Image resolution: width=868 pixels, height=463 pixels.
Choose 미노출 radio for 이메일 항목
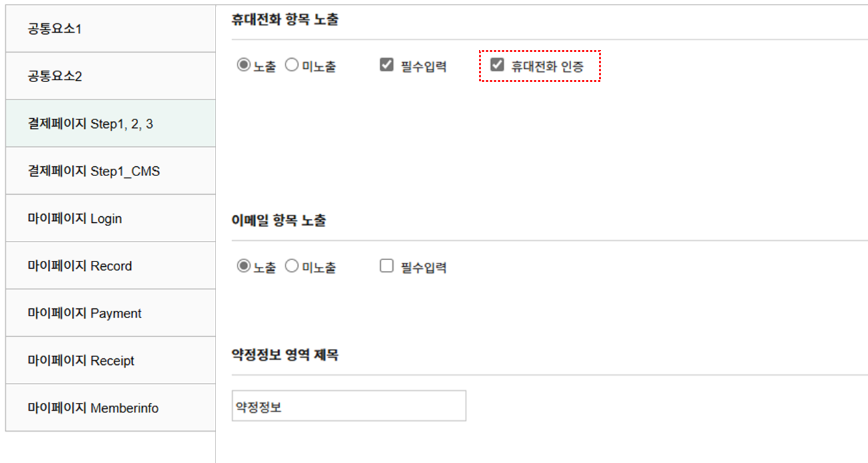pos(292,266)
